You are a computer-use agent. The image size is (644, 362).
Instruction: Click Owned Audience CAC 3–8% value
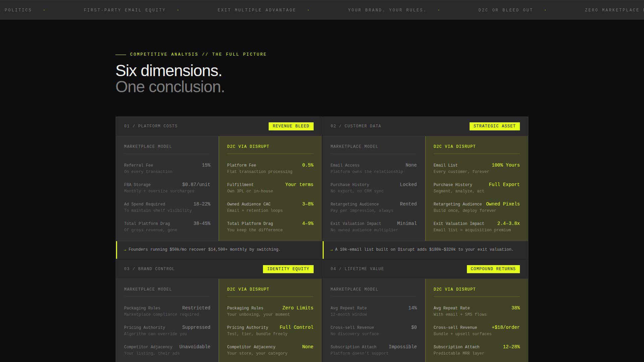tap(308, 204)
